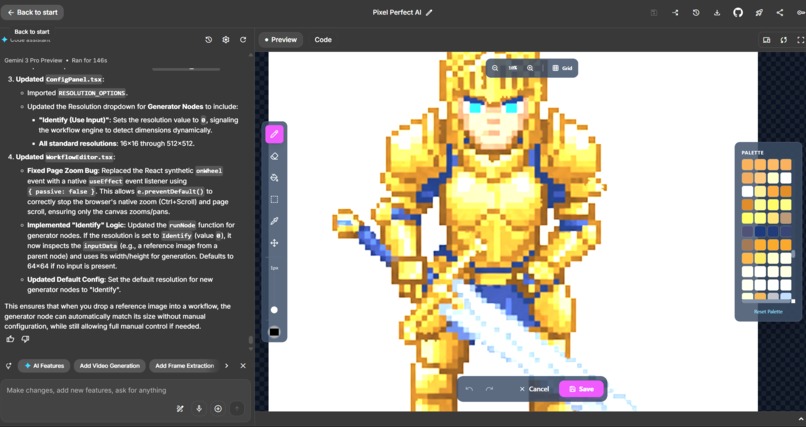Screen dimensions: 806x427
Task: Click the 'WorkflowEditor.tsx' filename in the chat
Action: (79, 157)
